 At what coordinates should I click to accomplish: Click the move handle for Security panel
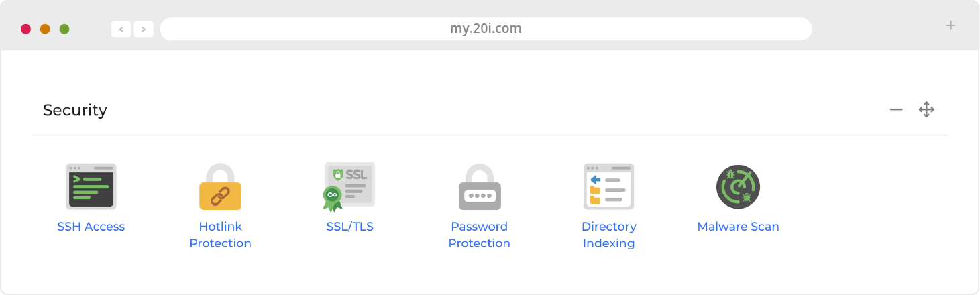[x=926, y=110]
